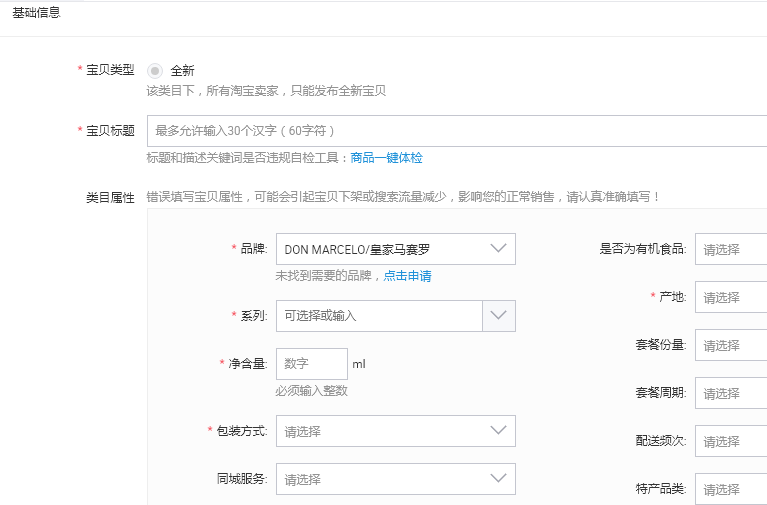Image resolution: width=767 pixels, height=505 pixels.
Task: Open the 品牌 brand dropdown
Action: pyautogui.click(x=396, y=249)
